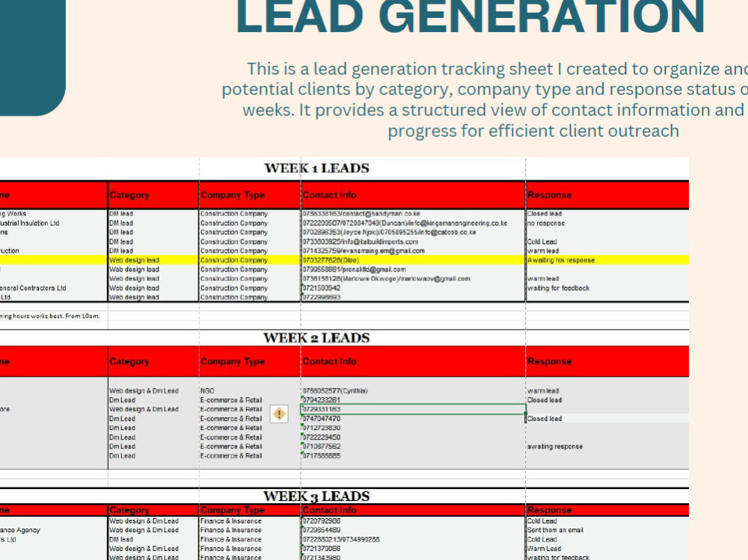
Task: Click the WEEK 3 LEADS title
Action: [316, 496]
